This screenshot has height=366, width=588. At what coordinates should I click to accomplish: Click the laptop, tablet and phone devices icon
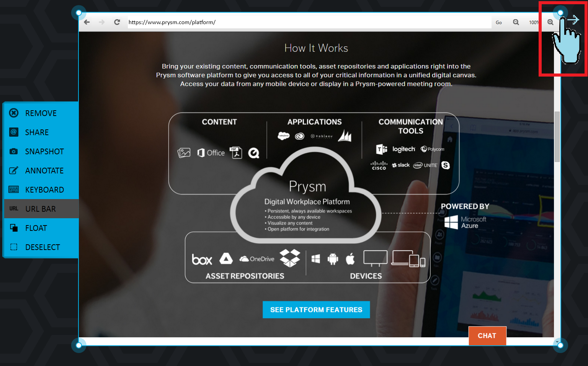point(408,258)
